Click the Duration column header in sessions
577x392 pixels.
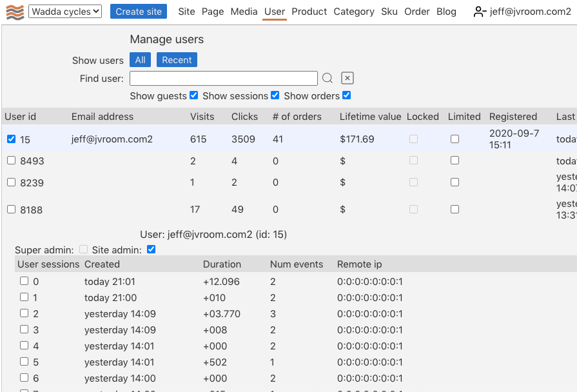click(x=222, y=264)
